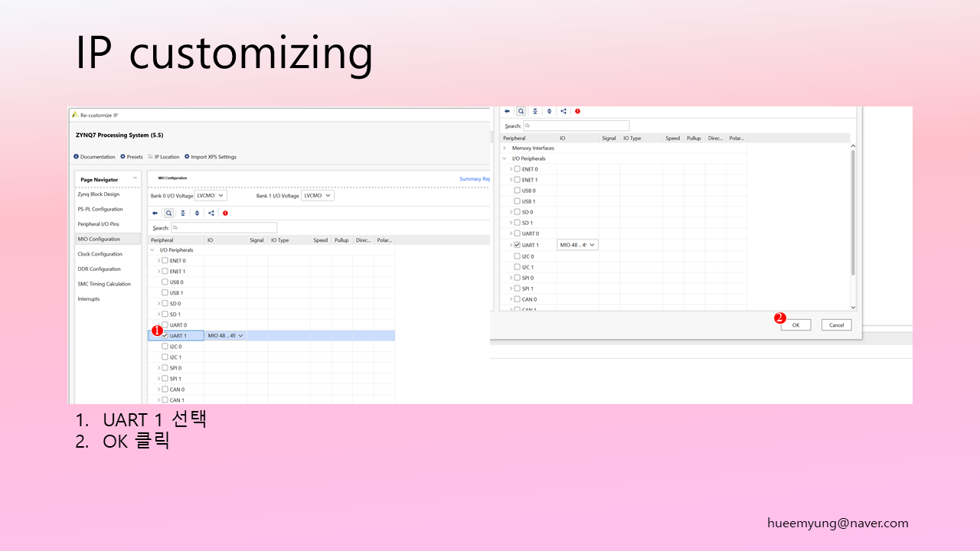Click the Documentation link text
The image size is (980, 551).
(98, 157)
